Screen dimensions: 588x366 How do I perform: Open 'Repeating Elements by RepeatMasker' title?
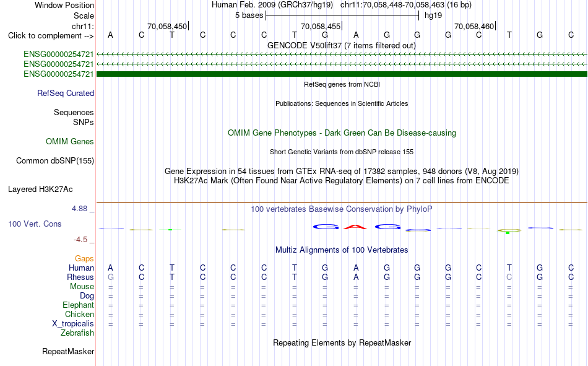coord(342,342)
